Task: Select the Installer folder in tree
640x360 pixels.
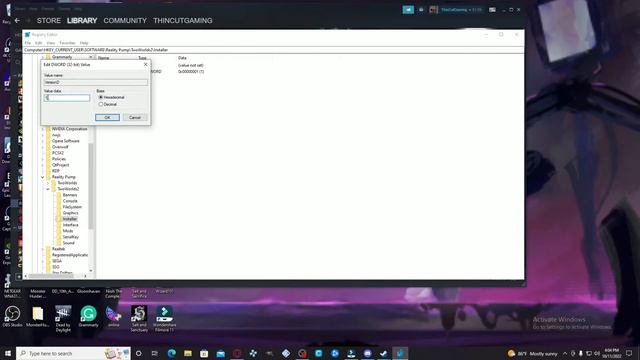Action: pos(69,219)
